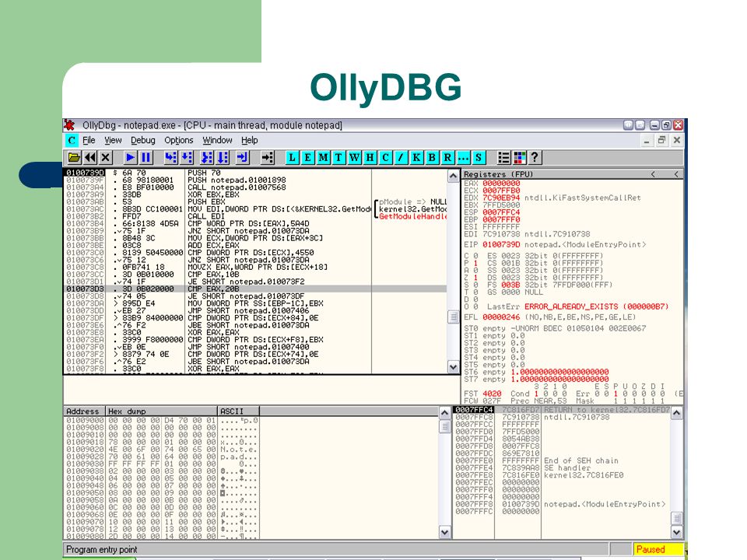Click dump pane scroll up arrow
Image resolution: width=747 pixels, height=560 pixels.
tap(444, 413)
